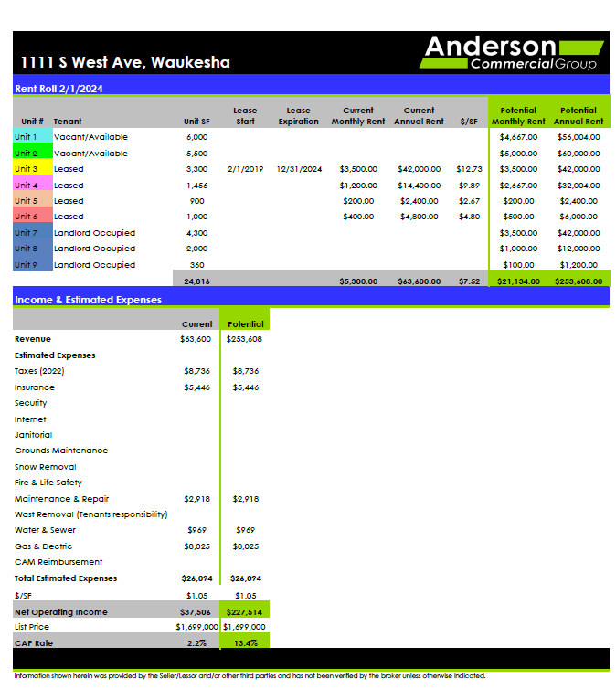Click the Grounds Maintenance expense row label

[x=60, y=451]
